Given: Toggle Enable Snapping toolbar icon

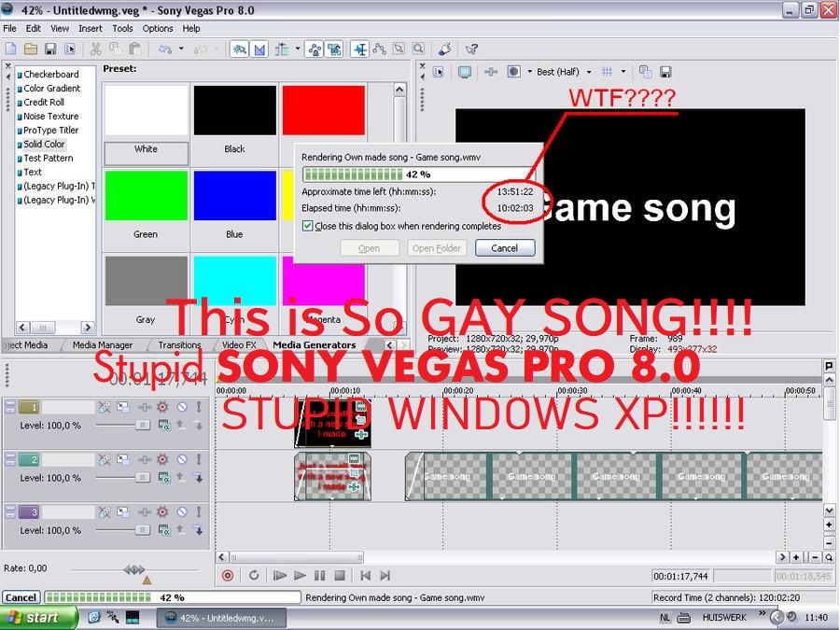Looking at the screenshot, I should (239, 49).
